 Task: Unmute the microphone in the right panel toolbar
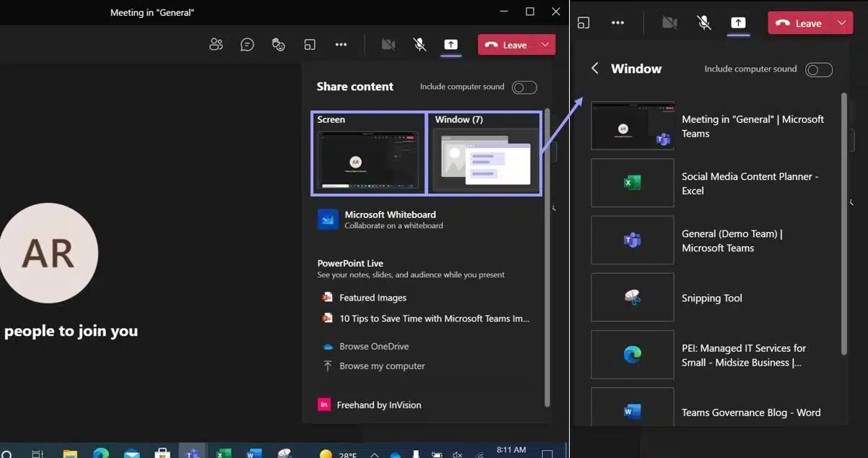(704, 23)
